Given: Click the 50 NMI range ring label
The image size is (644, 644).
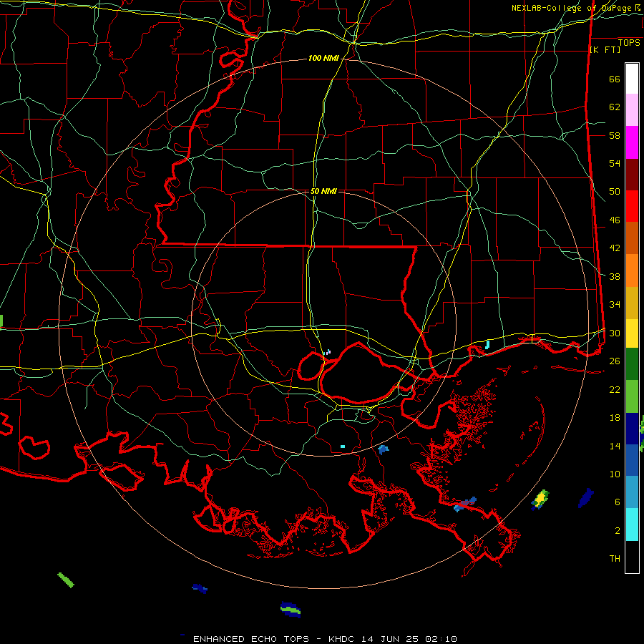Looking at the screenshot, I should click(323, 191).
